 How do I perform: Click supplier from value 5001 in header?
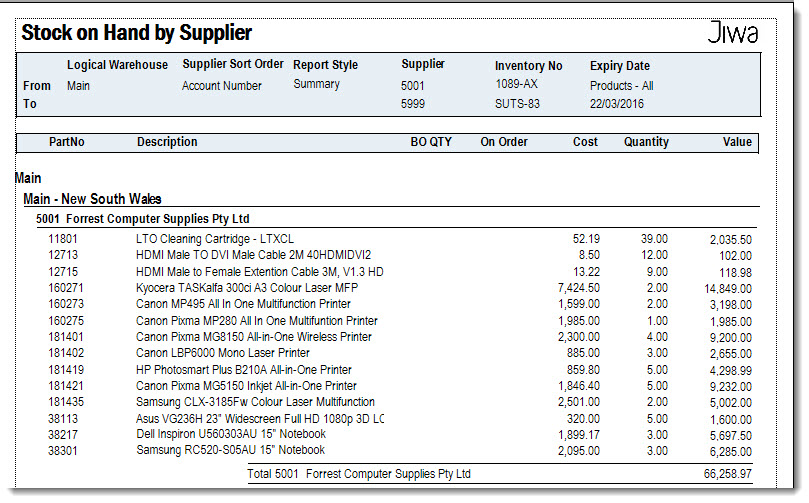[x=413, y=86]
